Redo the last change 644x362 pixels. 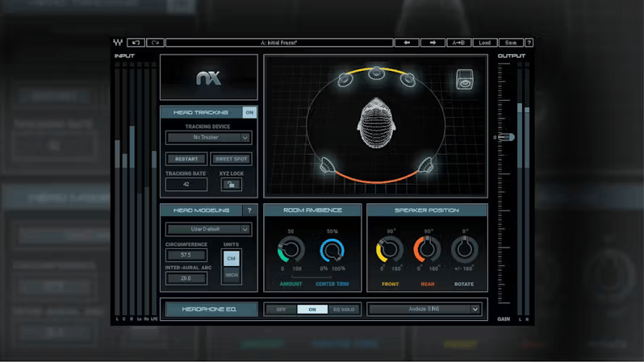pyautogui.click(x=155, y=43)
